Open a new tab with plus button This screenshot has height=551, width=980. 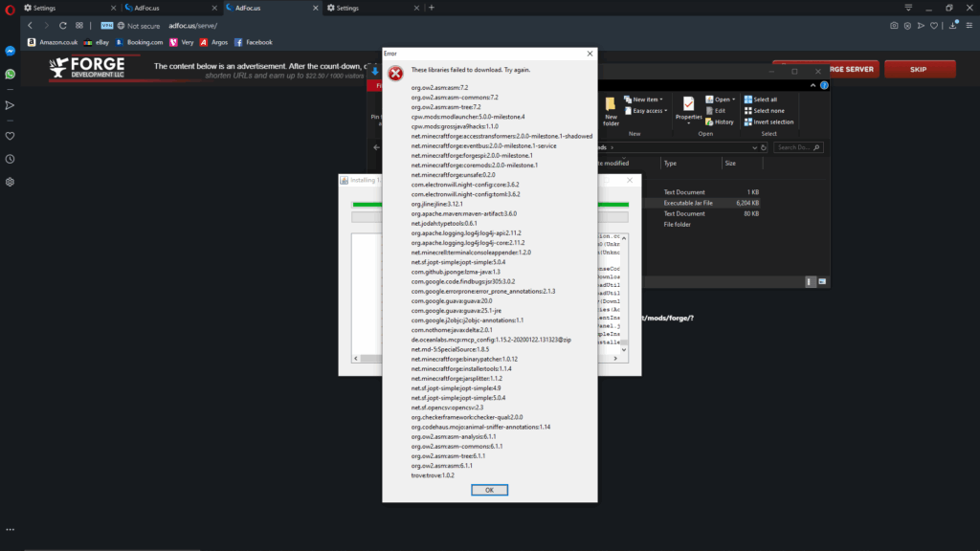coord(432,8)
